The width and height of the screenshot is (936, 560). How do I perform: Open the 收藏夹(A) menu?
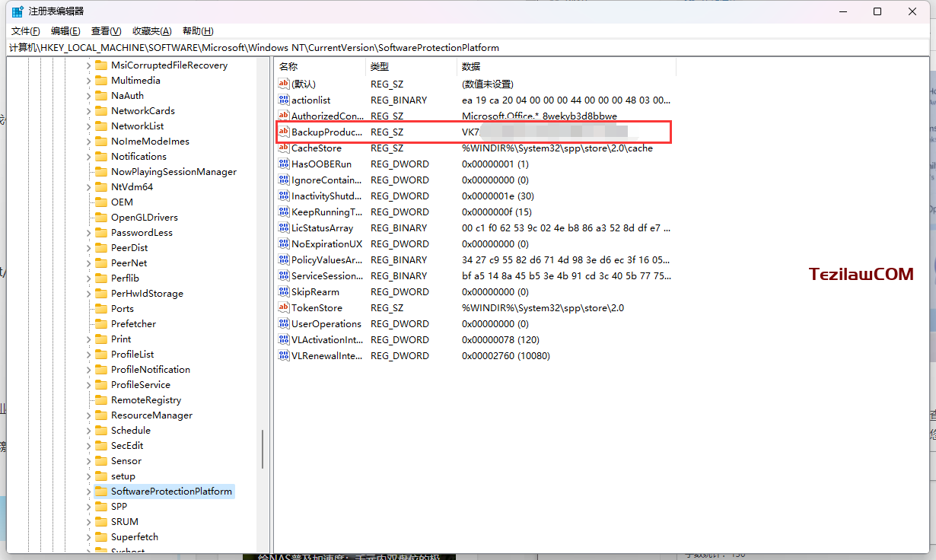coord(151,31)
